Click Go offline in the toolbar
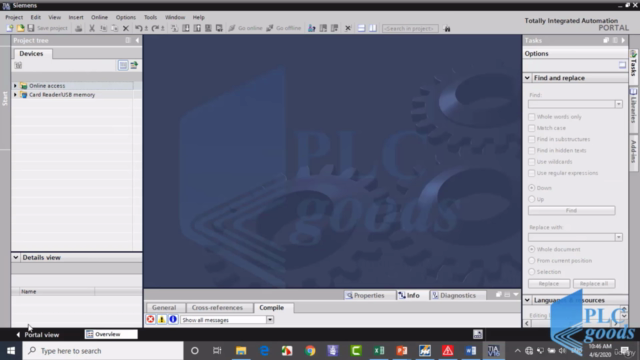 point(284,28)
